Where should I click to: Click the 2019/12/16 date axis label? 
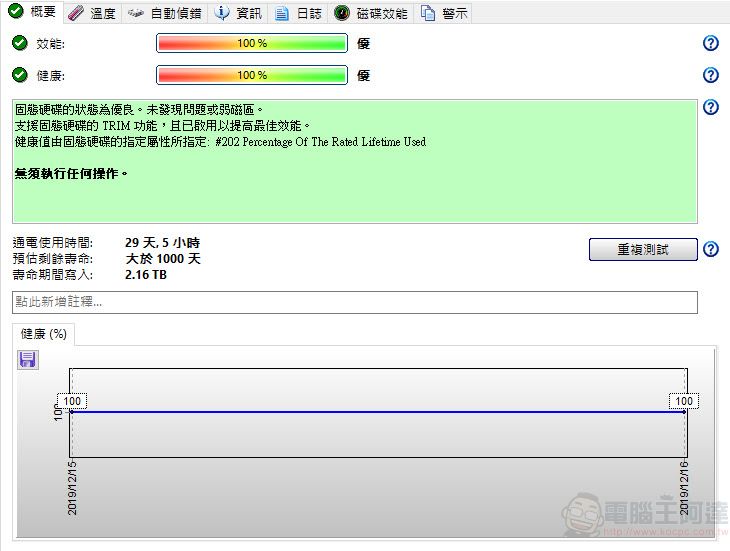coord(683,488)
